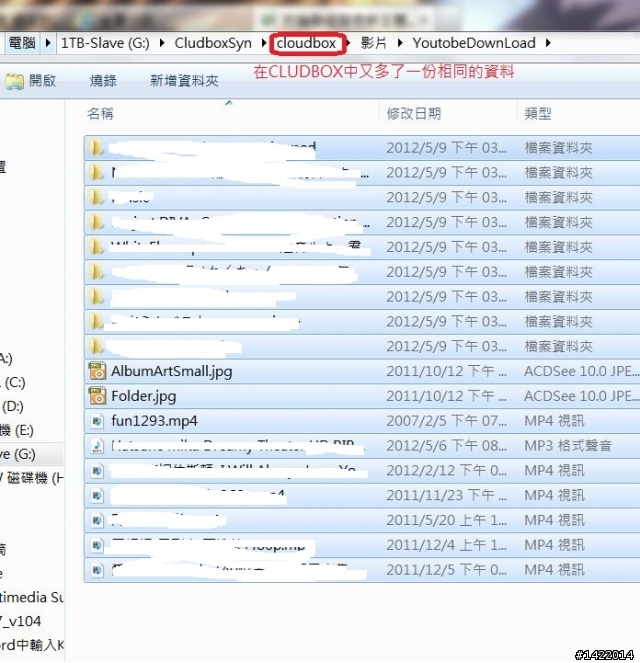Sort by 名稱 column header

pos(100,113)
